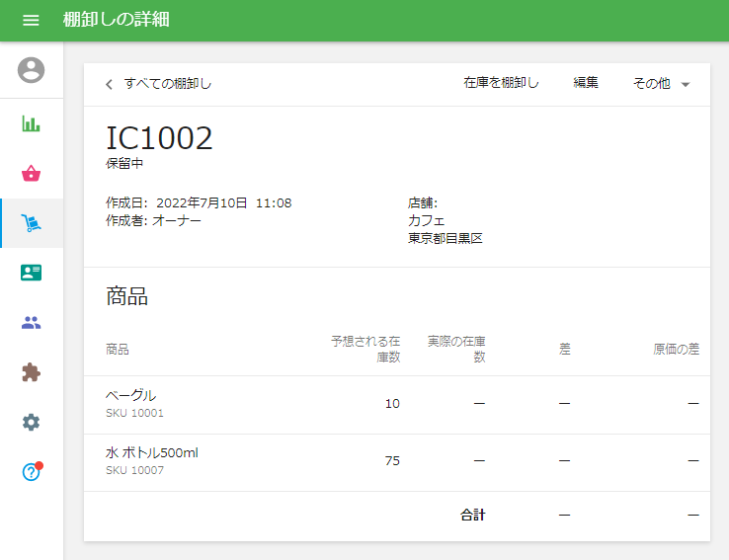Screen dimensions: 729x560
Task: Click the 予想される在庫数 column header
Action: coord(365,349)
